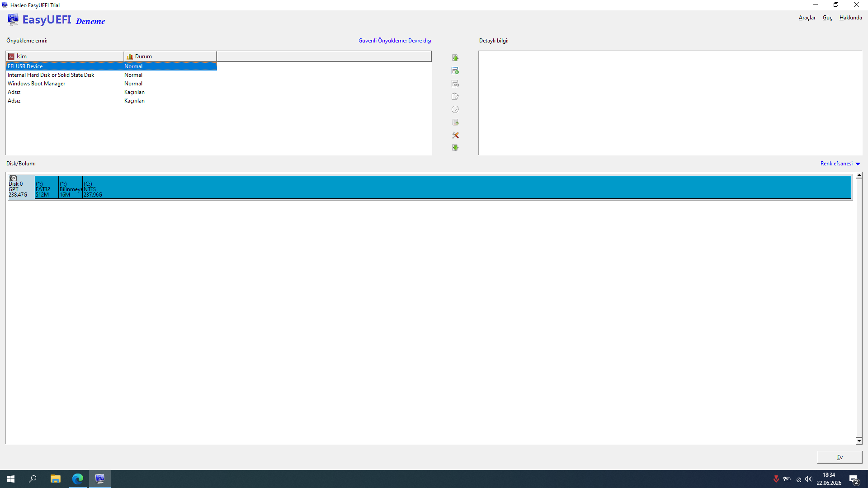Click the EasyUEFI logo icon in the header

tap(13, 19)
